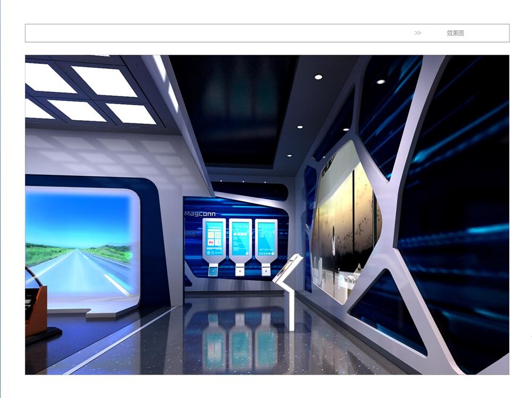Click the orange driving simulator console
The image size is (532, 398).
point(36,308)
